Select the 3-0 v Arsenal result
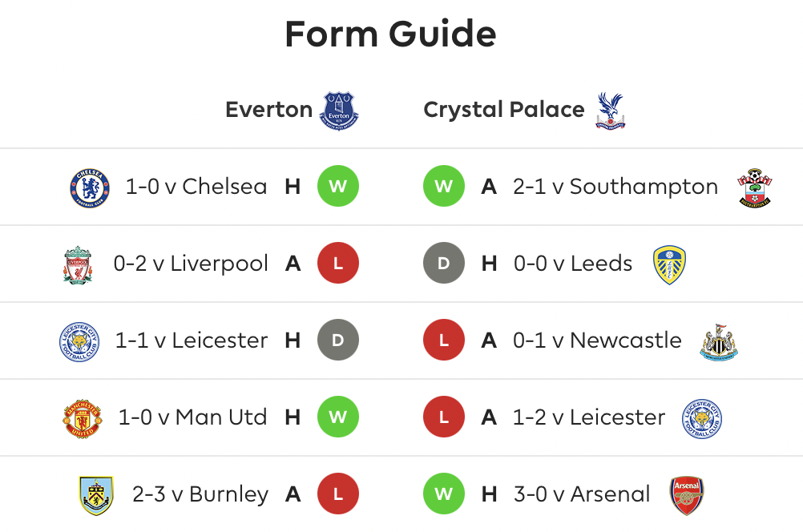 coord(582,494)
